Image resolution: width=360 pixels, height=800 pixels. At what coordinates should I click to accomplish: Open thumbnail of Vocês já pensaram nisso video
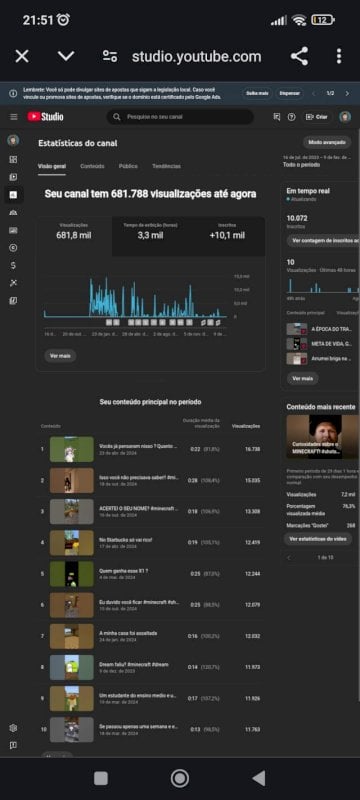pos(72,449)
